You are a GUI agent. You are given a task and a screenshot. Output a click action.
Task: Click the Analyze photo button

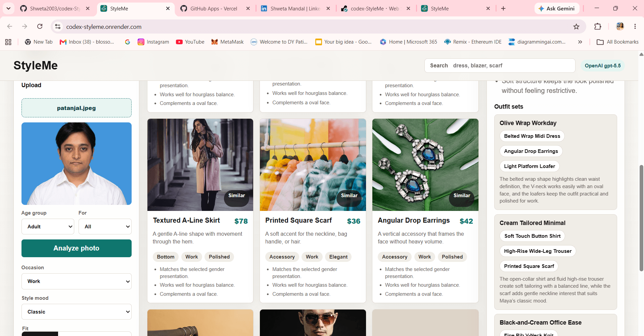tap(77, 248)
